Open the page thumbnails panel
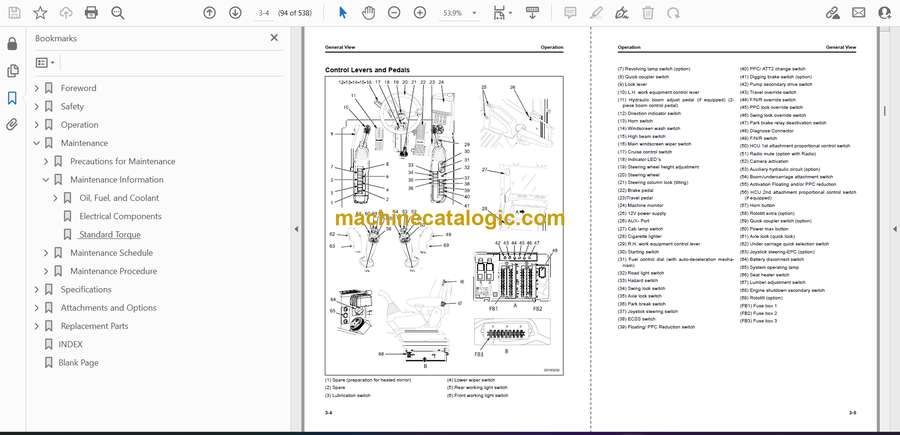 (x=12, y=71)
